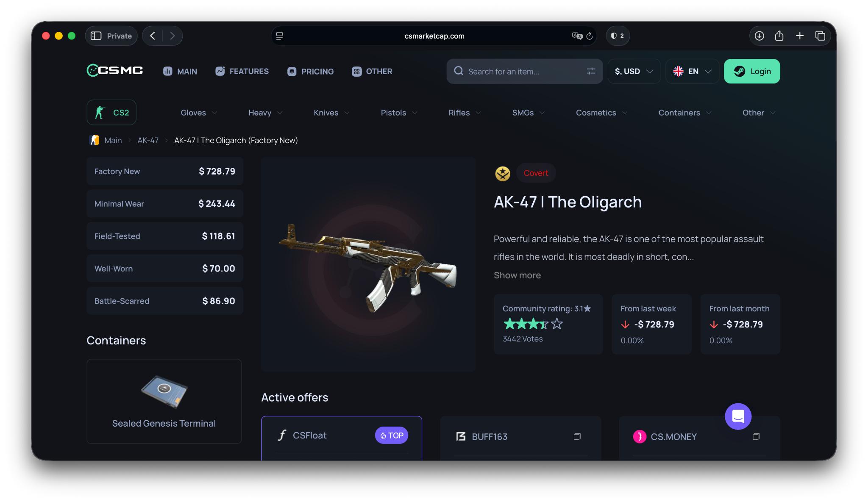Copy BUFF163 offer link icon
The image size is (868, 502).
tap(577, 437)
